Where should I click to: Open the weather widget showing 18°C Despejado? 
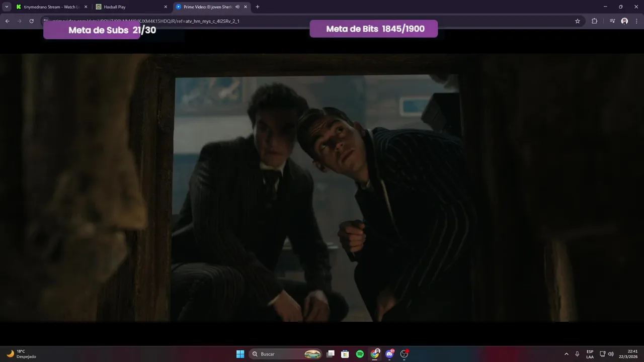point(21,354)
